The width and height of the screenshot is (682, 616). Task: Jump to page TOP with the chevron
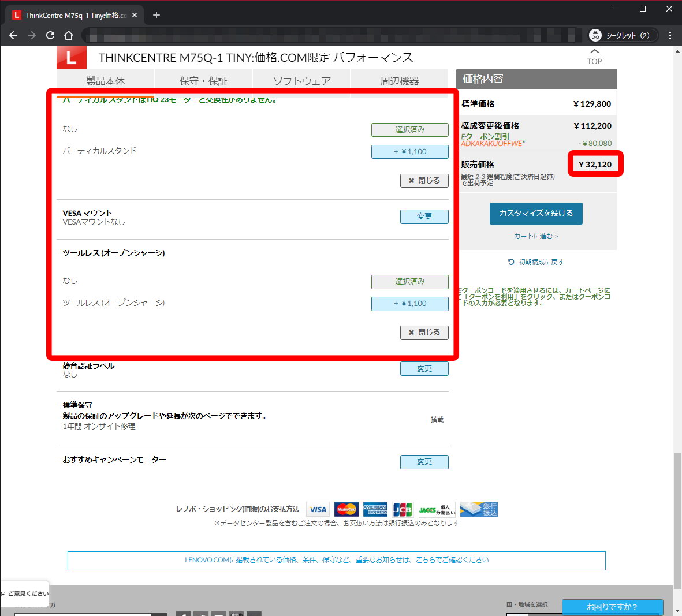coord(594,57)
